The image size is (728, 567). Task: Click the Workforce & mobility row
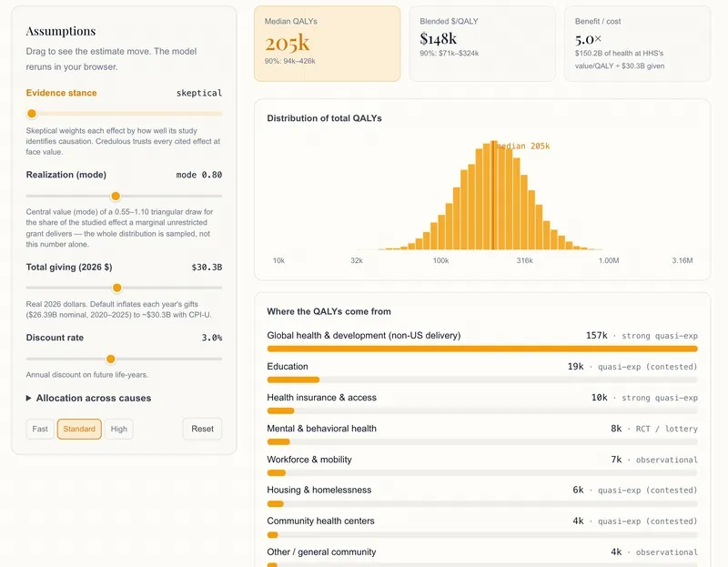pos(482,465)
